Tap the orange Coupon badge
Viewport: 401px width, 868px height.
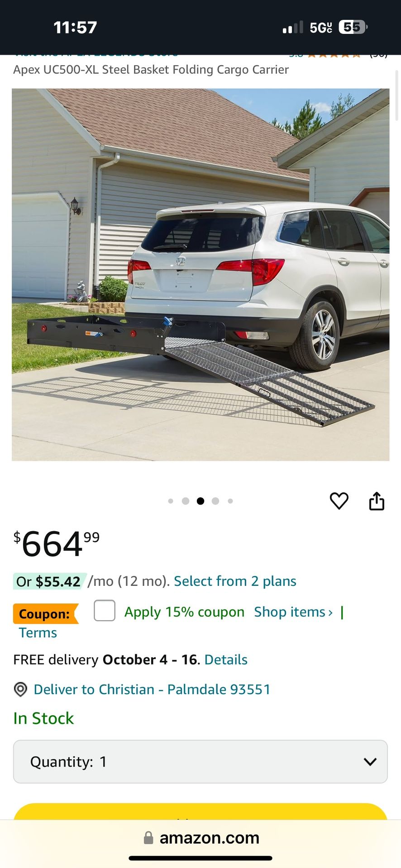pyautogui.click(x=46, y=614)
